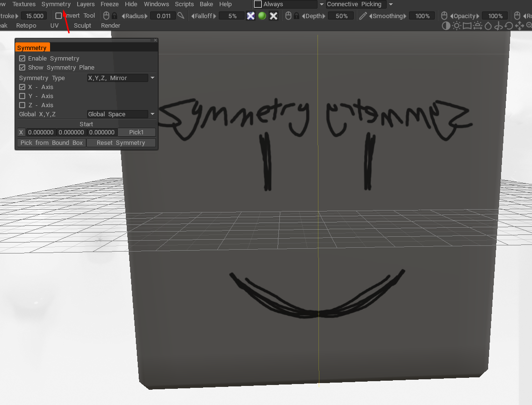The width and height of the screenshot is (532, 405).
Task: Toggle the Always checkbox
Action: (258, 4)
